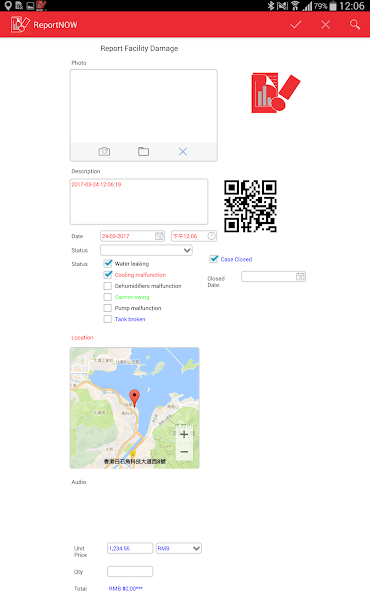Discard the report with the X icon

pos(325,25)
